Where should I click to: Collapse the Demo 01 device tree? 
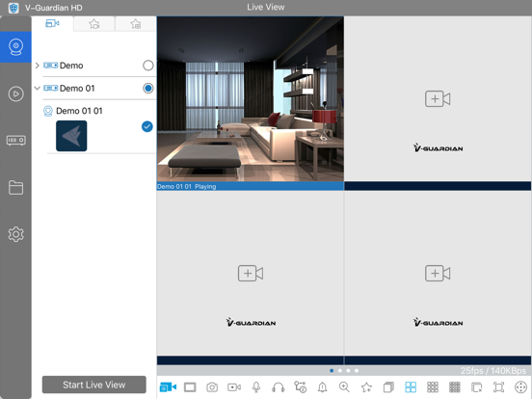point(38,89)
